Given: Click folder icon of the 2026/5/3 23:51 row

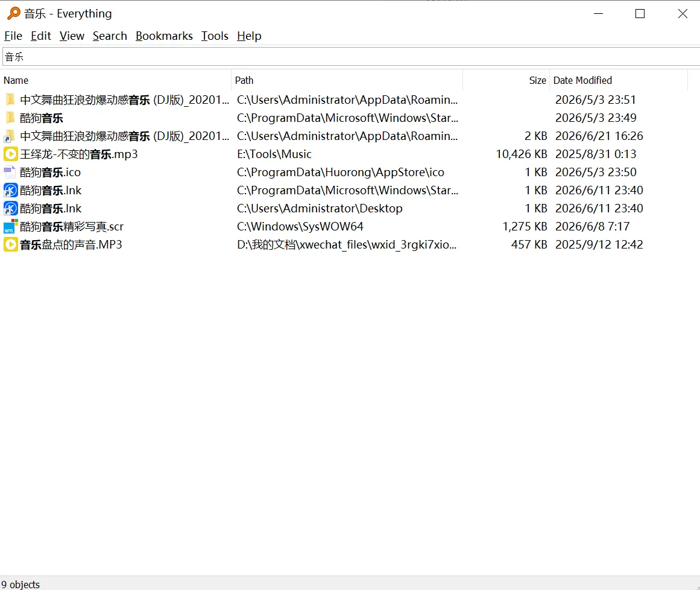Looking at the screenshot, I should point(10,100).
